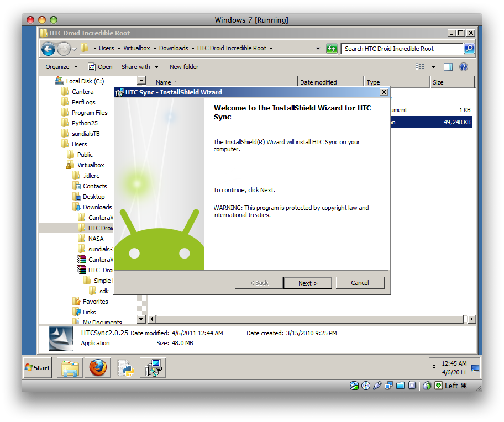Image resolution: width=504 pixels, height=422 pixels.
Task: Open Windows Explorer from the taskbar
Action: pos(70,368)
